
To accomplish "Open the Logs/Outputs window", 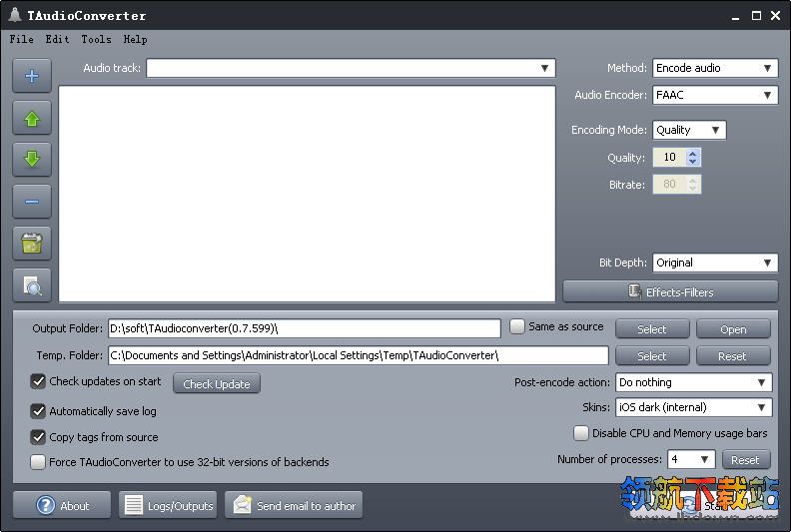I will tap(168, 505).
